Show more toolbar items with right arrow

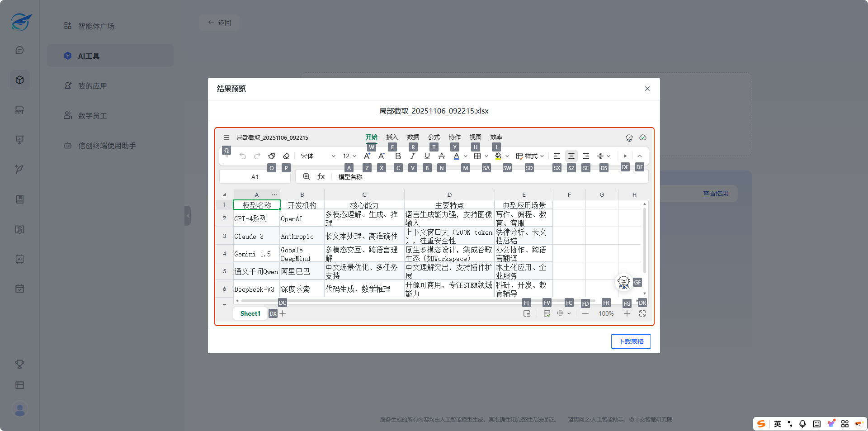(625, 156)
